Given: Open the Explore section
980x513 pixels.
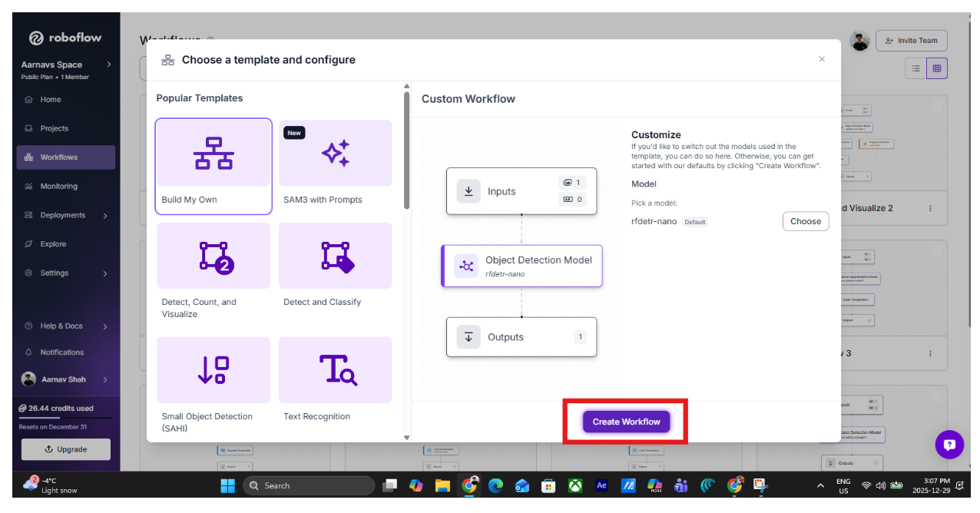Looking at the screenshot, I should coord(53,244).
